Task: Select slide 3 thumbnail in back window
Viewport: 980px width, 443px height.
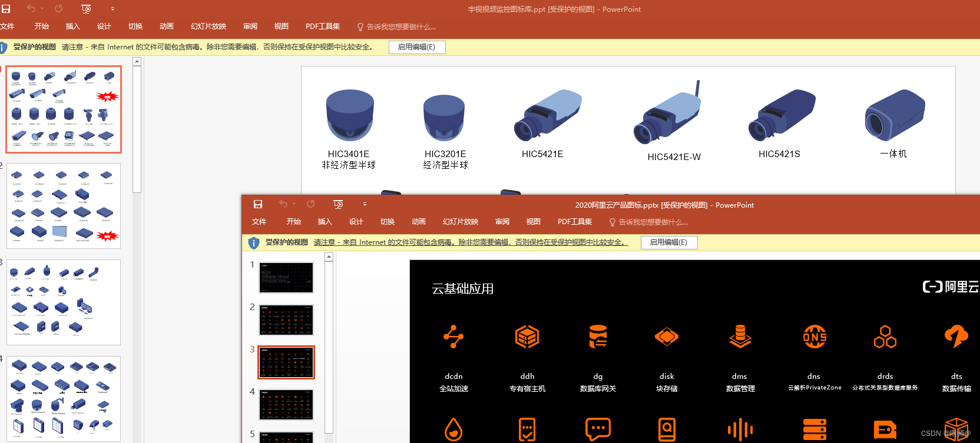Action: click(64, 302)
